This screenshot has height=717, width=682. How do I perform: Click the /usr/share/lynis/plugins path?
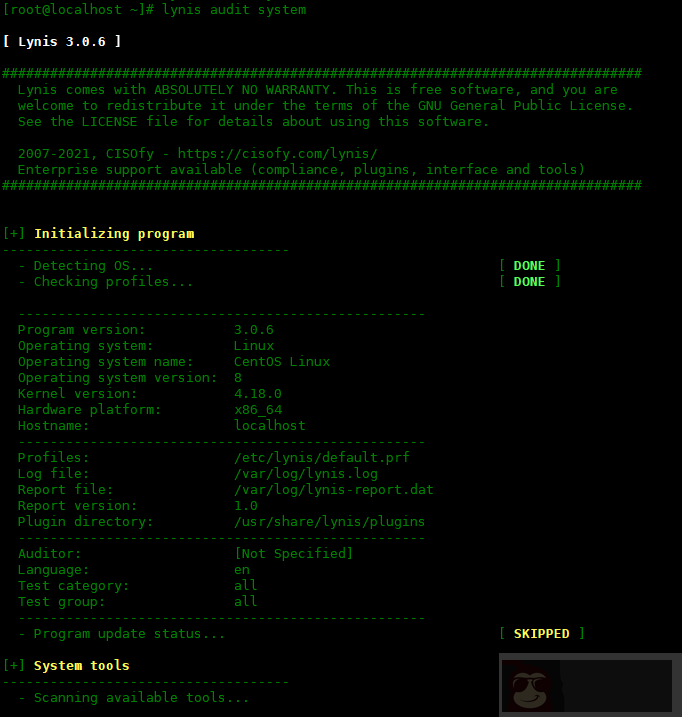tap(330, 522)
